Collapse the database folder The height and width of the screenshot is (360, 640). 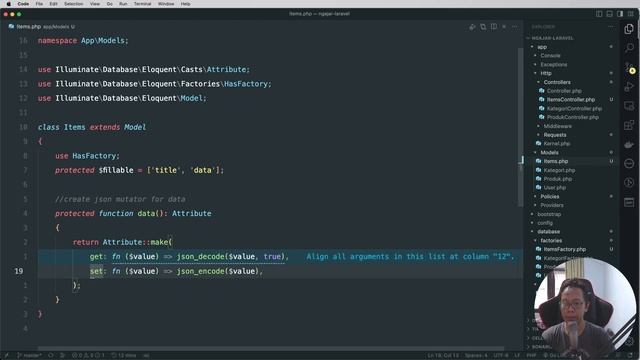548,232
